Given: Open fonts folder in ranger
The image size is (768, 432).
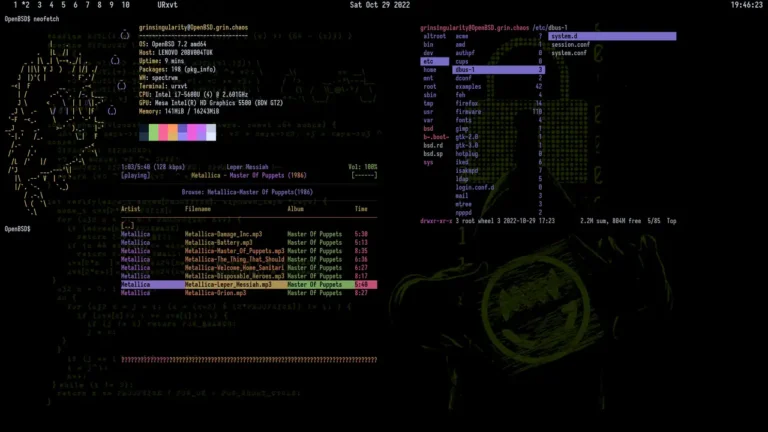Looking at the screenshot, I should click(463, 120).
